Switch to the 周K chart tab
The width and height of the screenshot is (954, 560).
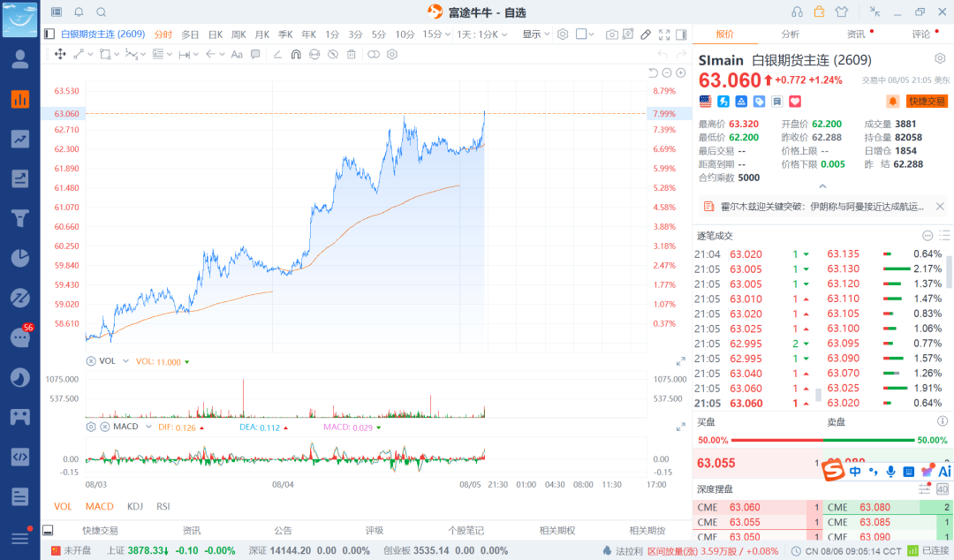(x=239, y=34)
